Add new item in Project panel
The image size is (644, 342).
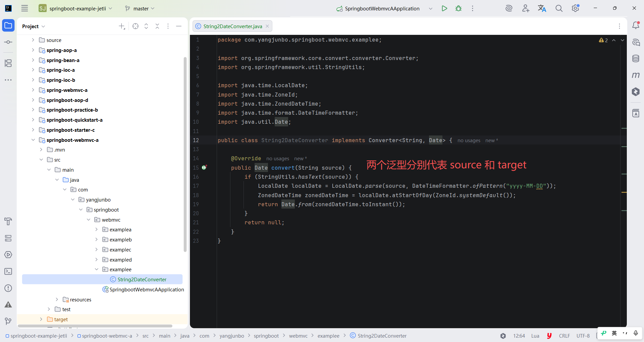122,26
